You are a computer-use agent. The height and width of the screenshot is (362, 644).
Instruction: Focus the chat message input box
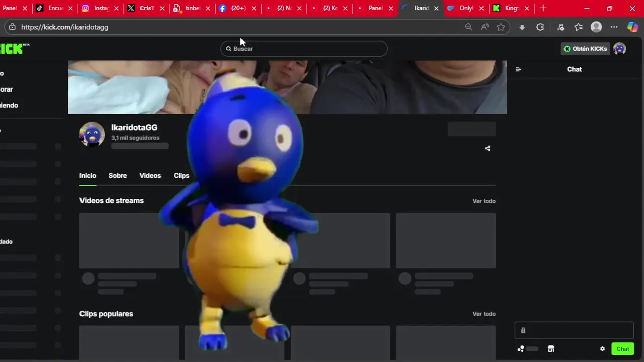tap(574, 330)
